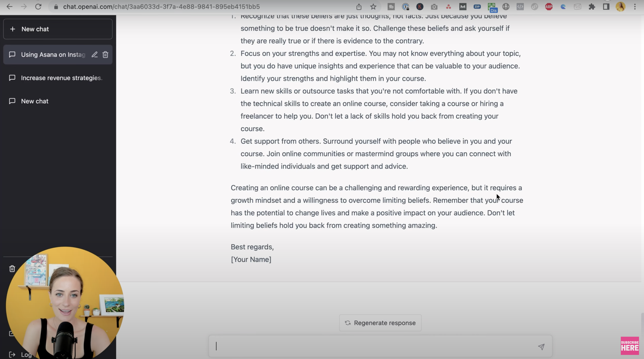
Task: Open the Extensions puzzle piece menu
Action: [592, 7]
